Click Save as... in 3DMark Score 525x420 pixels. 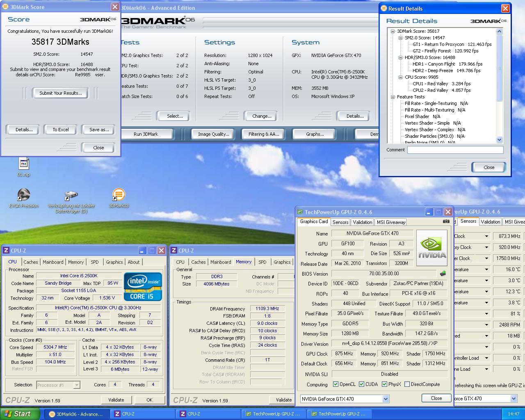pyautogui.click(x=99, y=130)
